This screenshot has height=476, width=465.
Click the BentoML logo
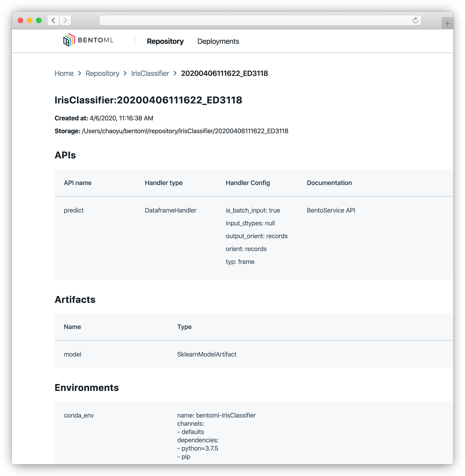click(88, 41)
